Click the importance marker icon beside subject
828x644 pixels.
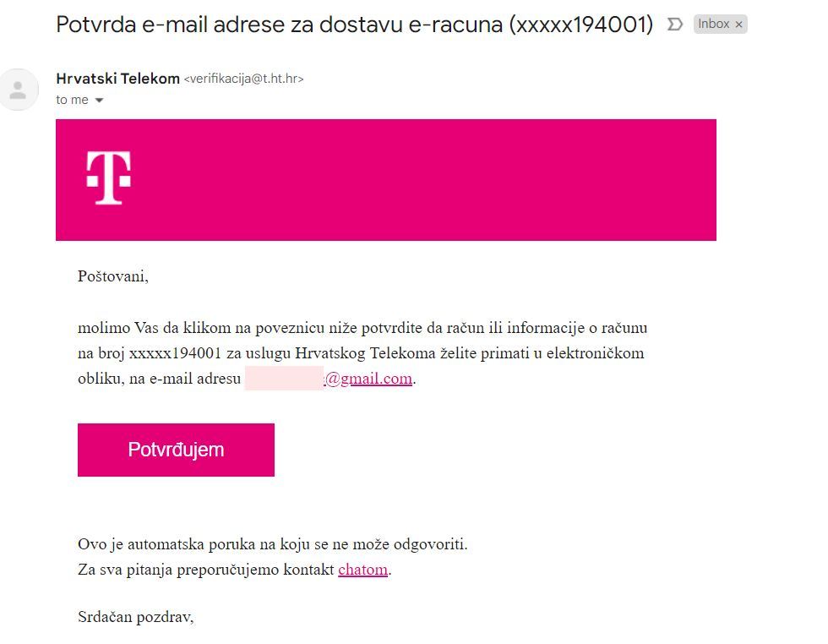point(674,25)
